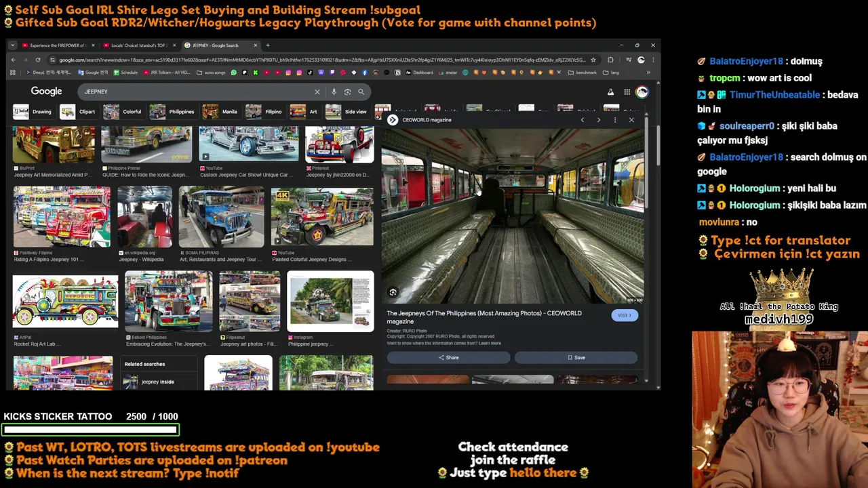Open the Google apps grid

point(627,91)
